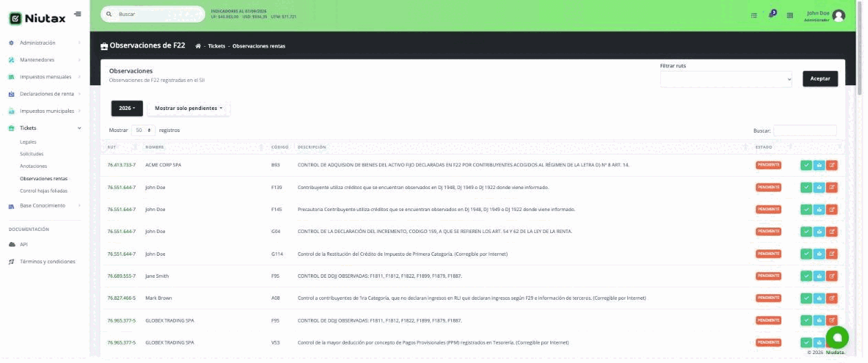Screen dimensions: 868x363
Task: Expand Impuestos mensuales in the sidebar
Action: coord(45,77)
